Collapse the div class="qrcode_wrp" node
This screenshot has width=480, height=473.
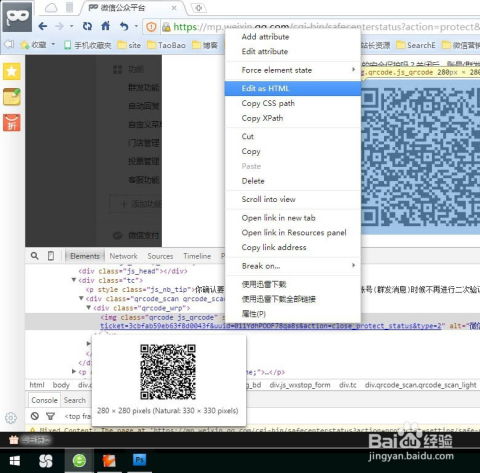pyautogui.click(x=88, y=307)
